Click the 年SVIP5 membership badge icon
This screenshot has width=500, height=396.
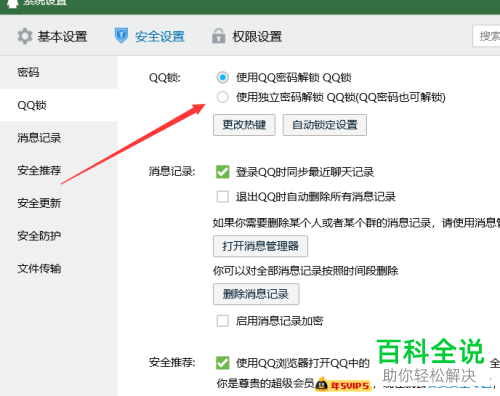(x=343, y=384)
